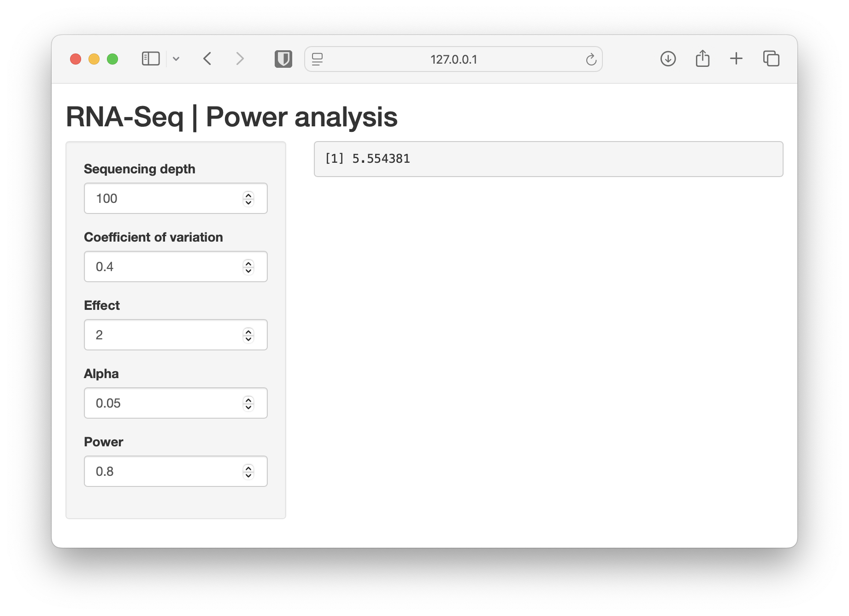Focus the Alpha input showing 0.05

(176, 403)
